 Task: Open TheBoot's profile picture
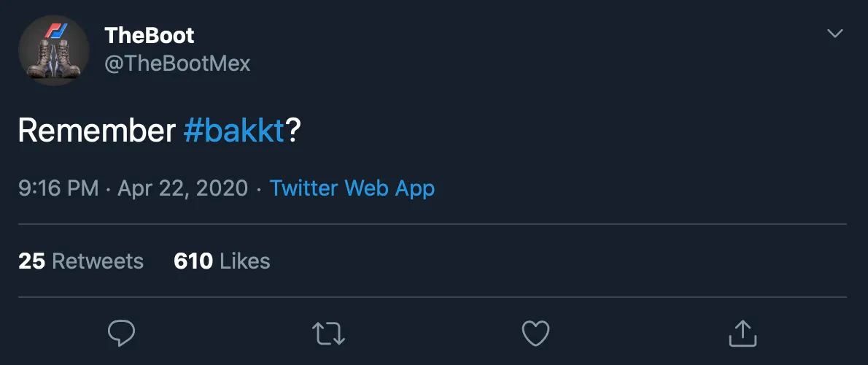(x=53, y=50)
